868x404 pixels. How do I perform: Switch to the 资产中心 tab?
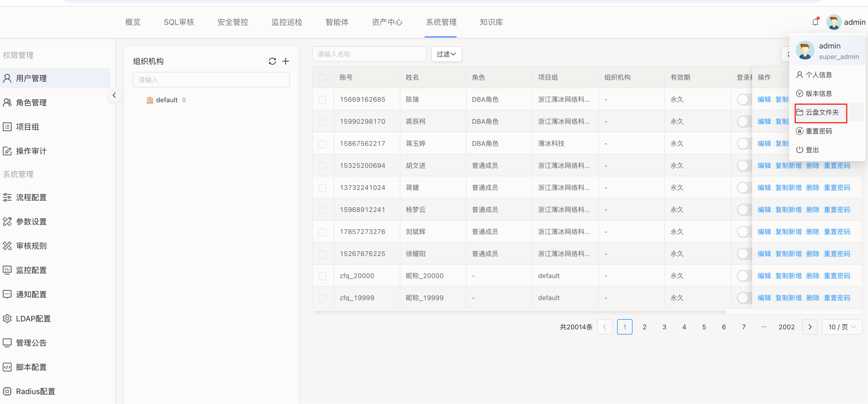(387, 22)
